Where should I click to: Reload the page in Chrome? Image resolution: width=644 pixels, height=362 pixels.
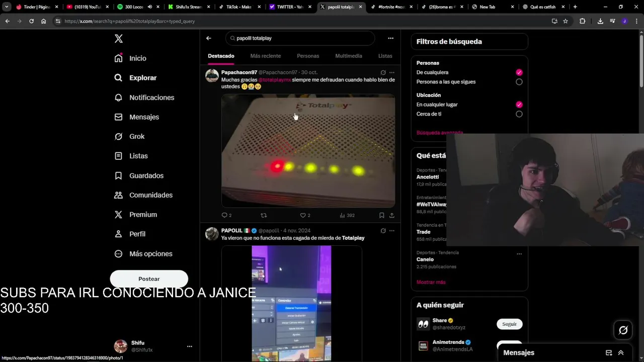(31, 21)
